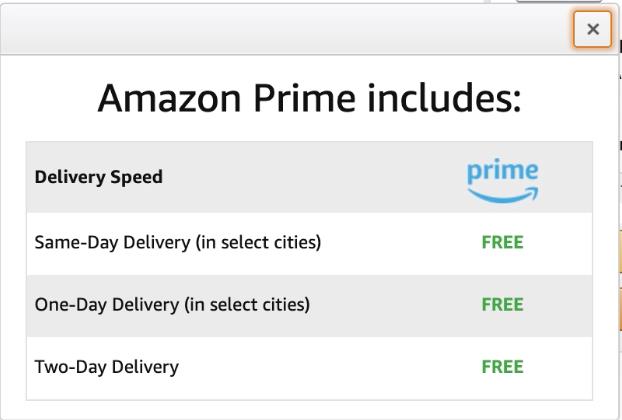Click the "Same-Day Delivery" row label
The width and height of the screenshot is (622, 420).
point(177,242)
